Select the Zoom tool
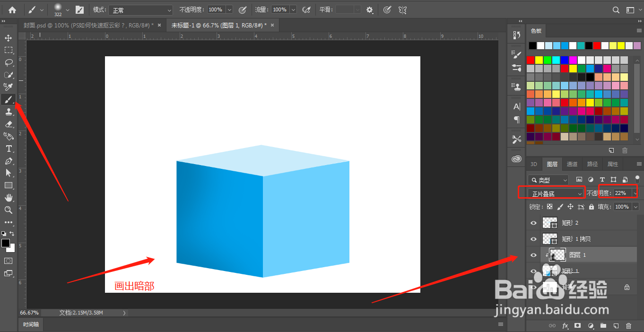The width and height of the screenshot is (644, 332). point(9,210)
